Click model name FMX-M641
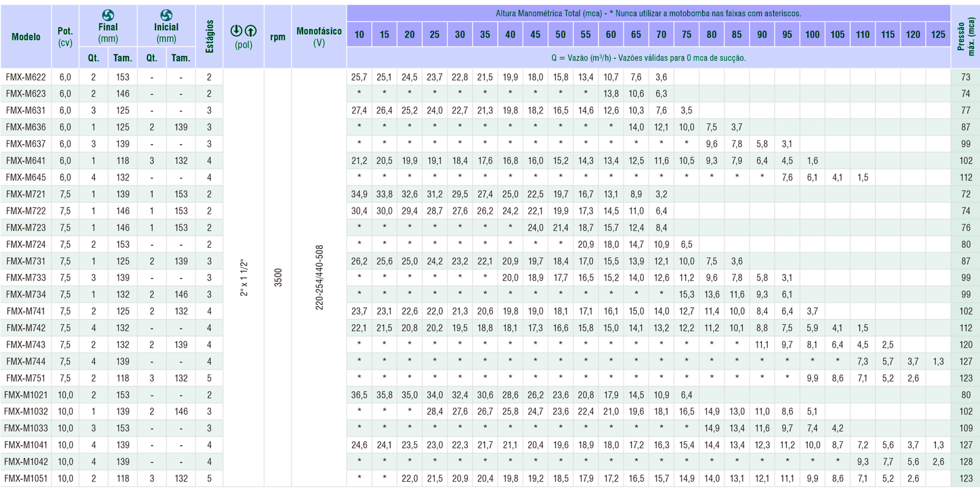The height and width of the screenshot is (489, 980). [x=26, y=160]
